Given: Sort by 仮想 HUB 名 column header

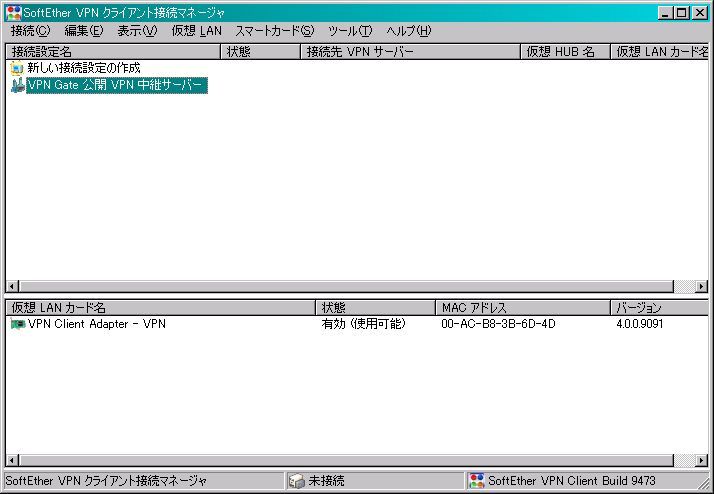Looking at the screenshot, I should [565, 51].
